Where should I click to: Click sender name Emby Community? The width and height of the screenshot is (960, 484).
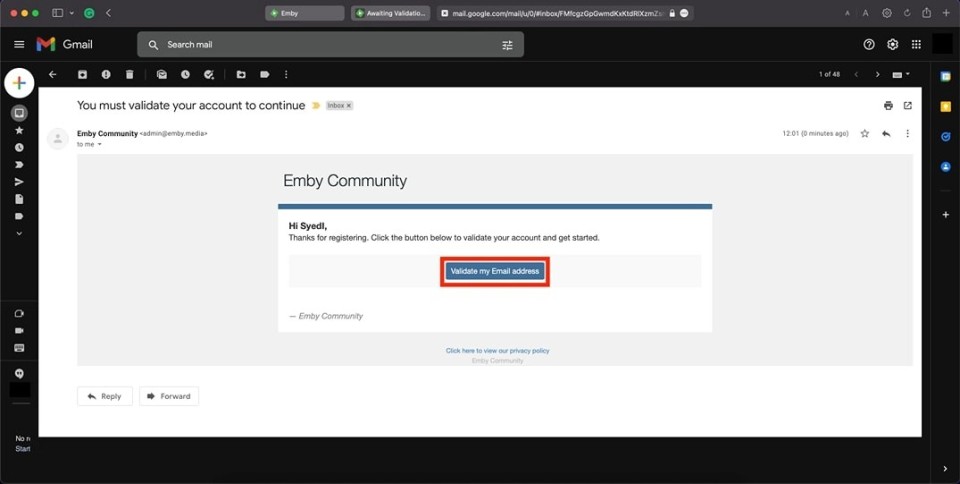107,133
